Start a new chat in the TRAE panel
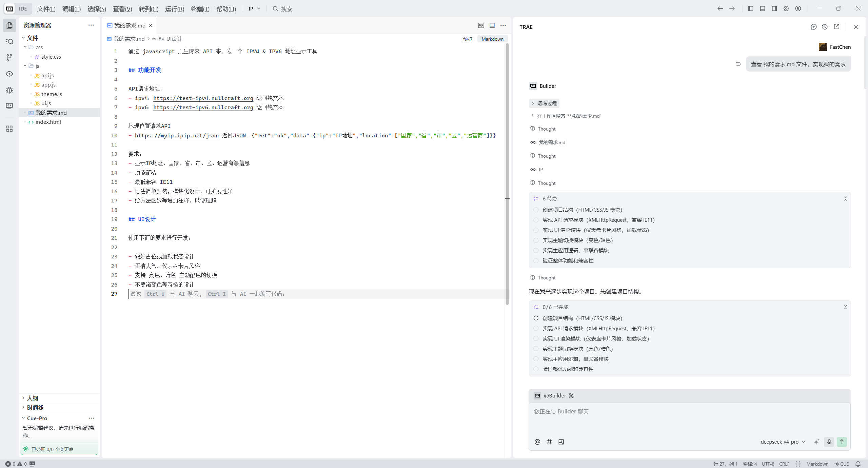The height and width of the screenshot is (468, 868). [814, 27]
